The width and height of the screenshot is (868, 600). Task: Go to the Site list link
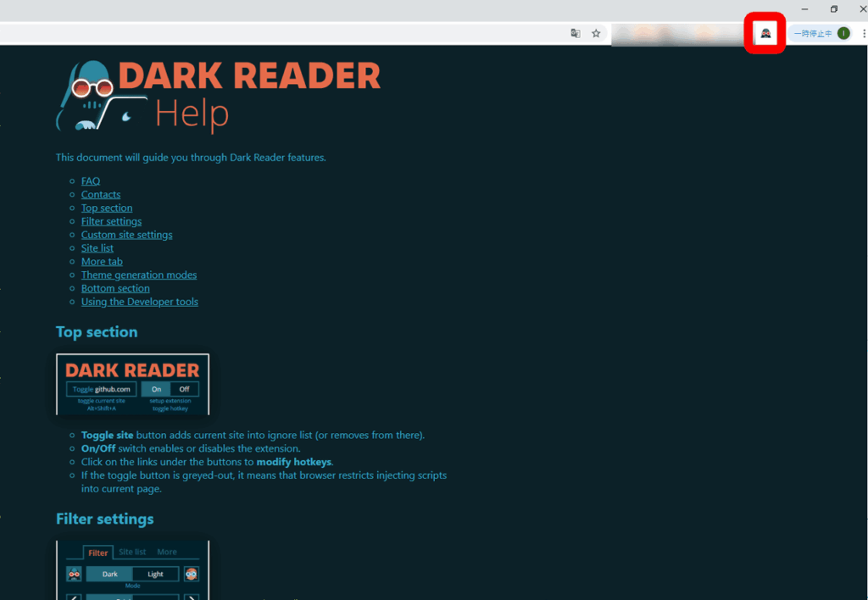coord(97,248)
